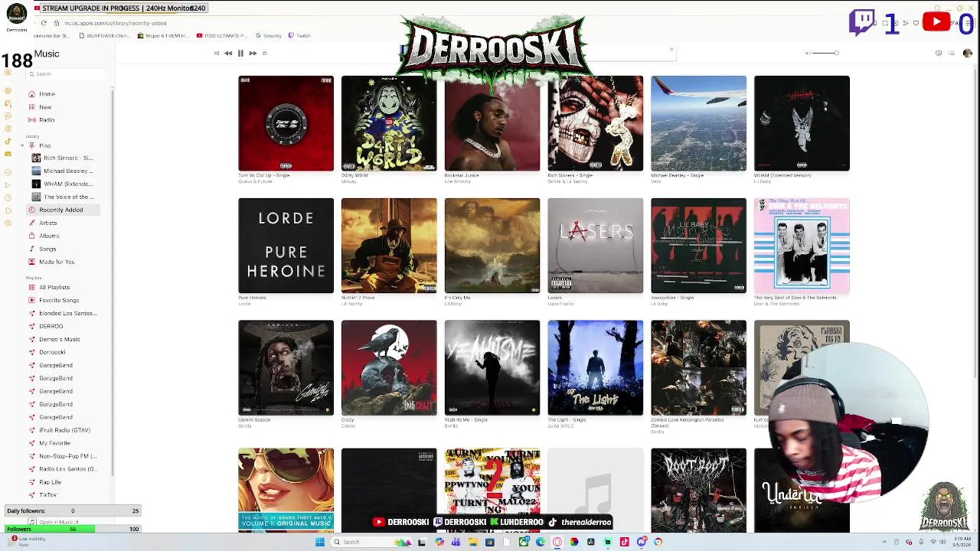Open Discord icon in browser sidebar
Image resolution: width=980 pixels, height=551 pixels.
coord(8,154)
